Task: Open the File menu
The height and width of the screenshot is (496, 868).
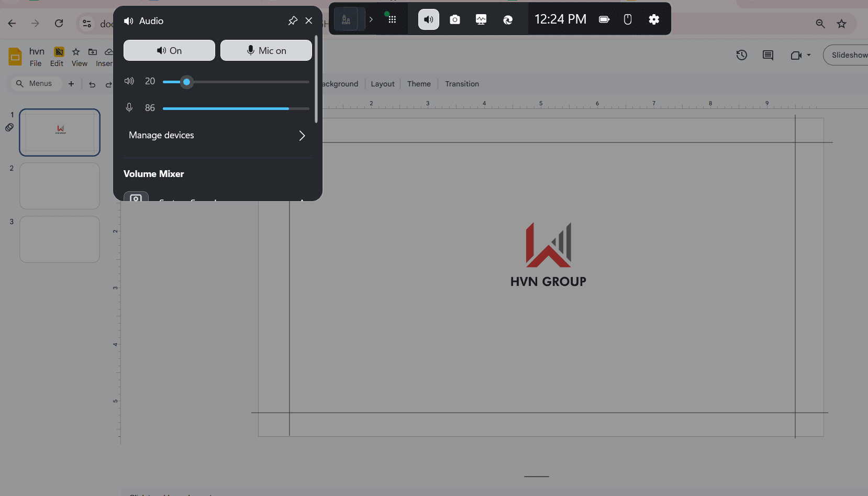Action: (x=36, y=63)
